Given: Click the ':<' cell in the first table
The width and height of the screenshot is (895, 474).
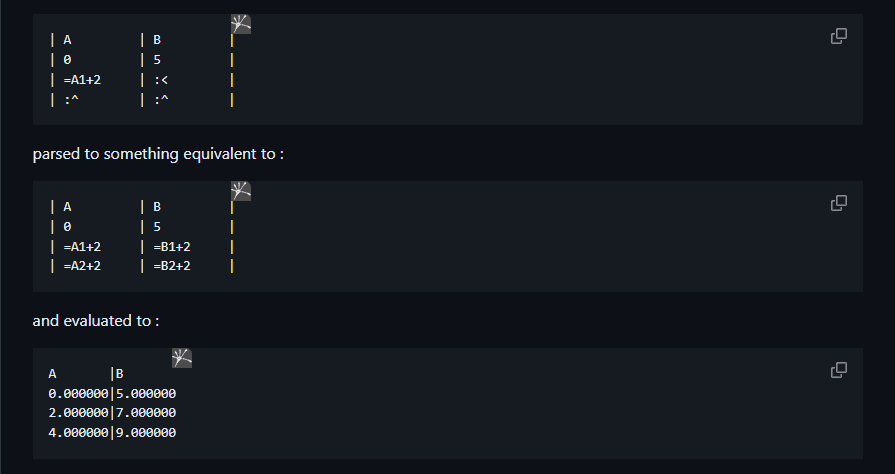Looking at the screenshot, I should (x=161, y=80).
